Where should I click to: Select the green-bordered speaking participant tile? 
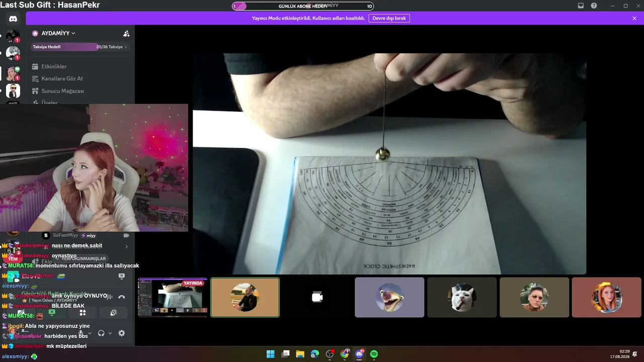coord(245,297)
